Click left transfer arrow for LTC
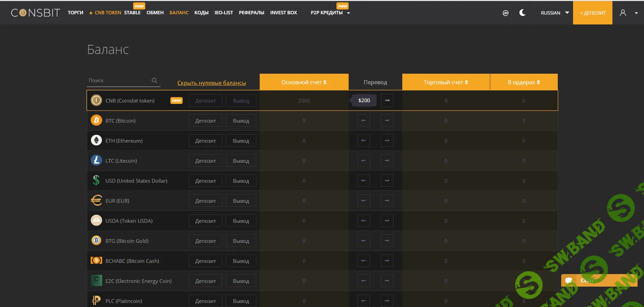The height and width of the screenshot is (307, 644). (364, 161)
